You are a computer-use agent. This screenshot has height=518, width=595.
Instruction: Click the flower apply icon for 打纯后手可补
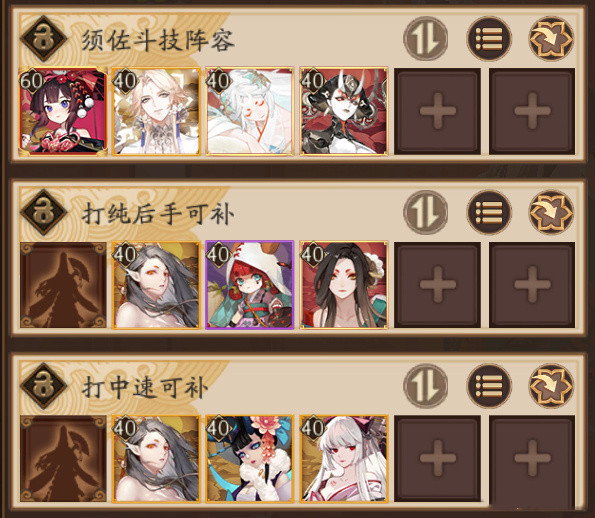[x=551, y=213]
